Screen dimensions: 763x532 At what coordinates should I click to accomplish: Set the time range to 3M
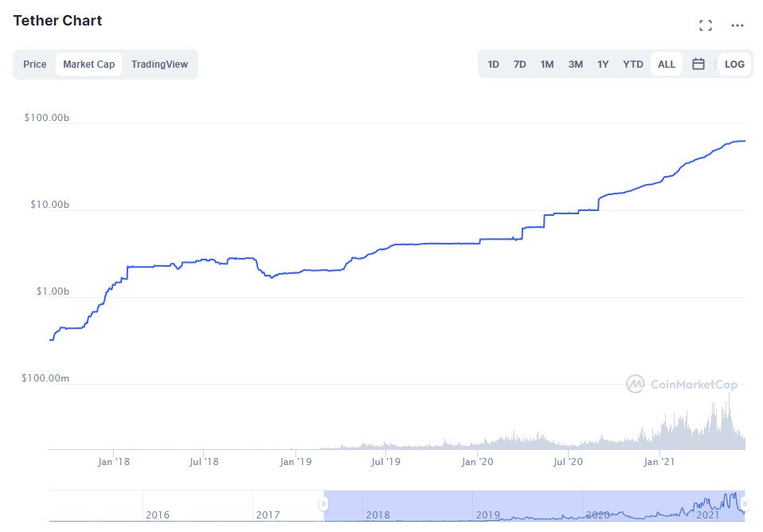click(x=575, y=65)
